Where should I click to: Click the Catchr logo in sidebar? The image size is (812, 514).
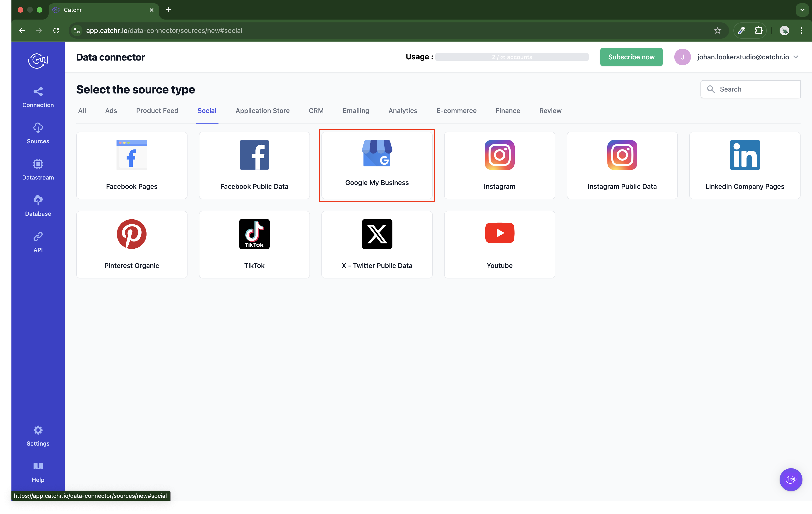pos(38,61)
